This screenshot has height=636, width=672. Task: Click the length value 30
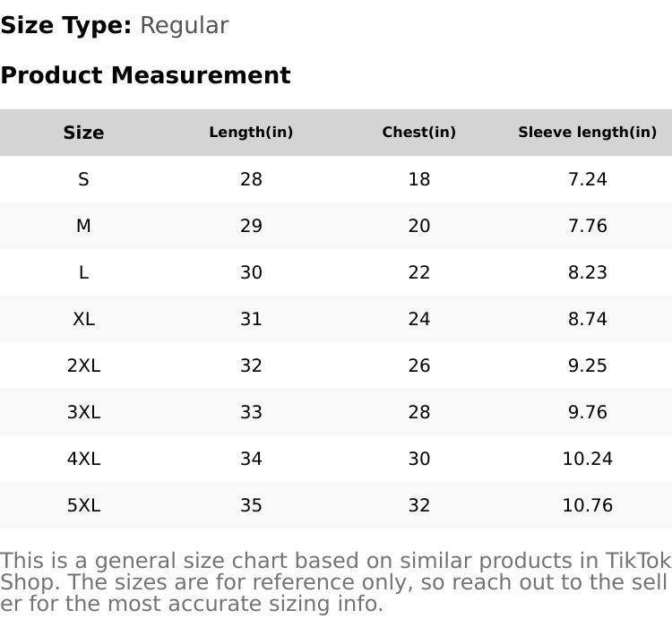click(x=251, y=272)
